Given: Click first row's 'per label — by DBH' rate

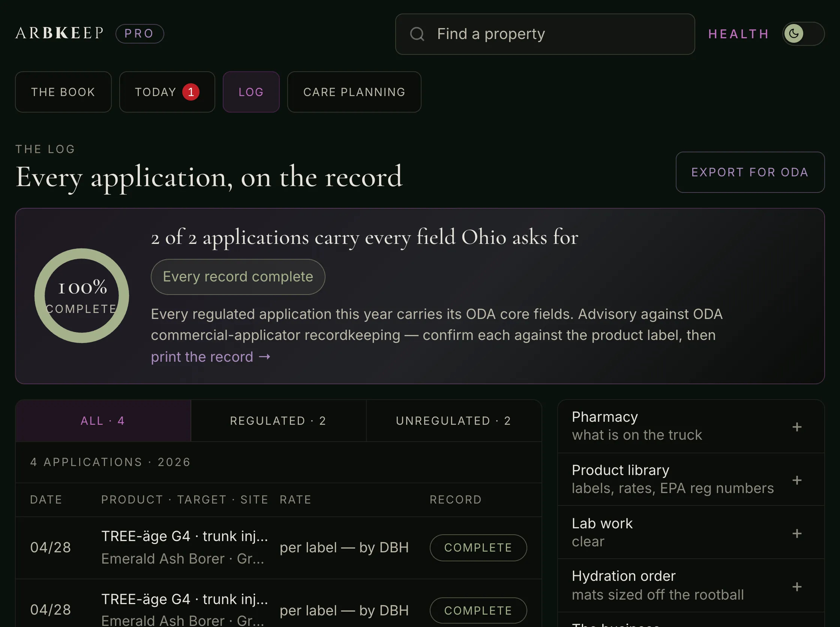Looking at the screenshot, I should pos(344,548).
